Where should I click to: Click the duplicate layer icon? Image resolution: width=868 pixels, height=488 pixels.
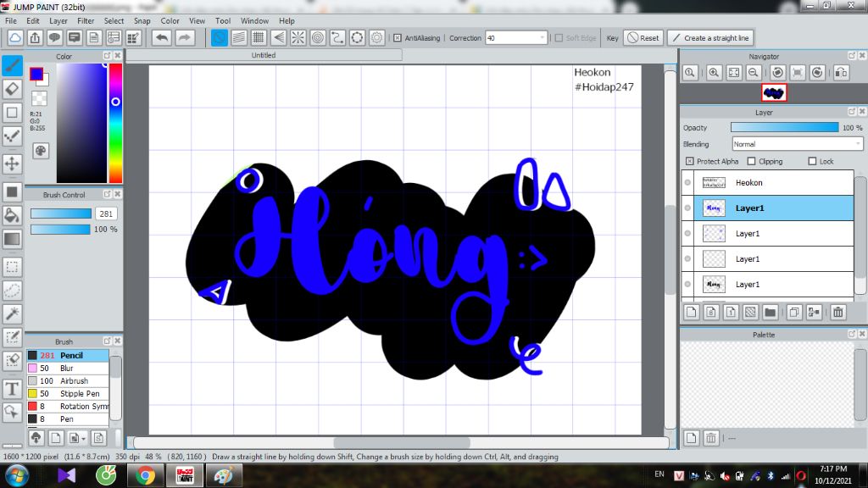point(793,312)
